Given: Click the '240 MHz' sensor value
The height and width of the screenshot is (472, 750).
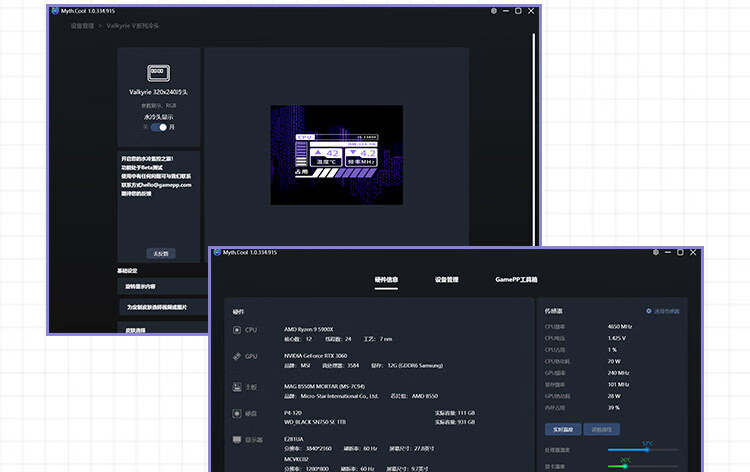Looking at the screenshot, I should pos(618,373).
